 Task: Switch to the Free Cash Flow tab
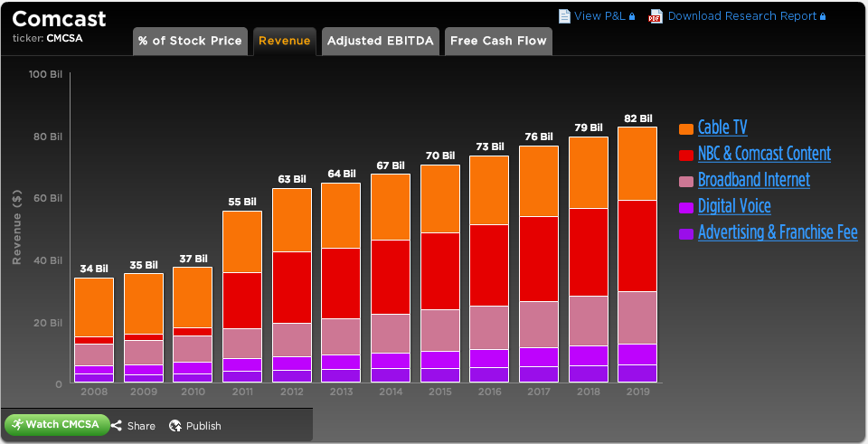[x=496, y=41]
